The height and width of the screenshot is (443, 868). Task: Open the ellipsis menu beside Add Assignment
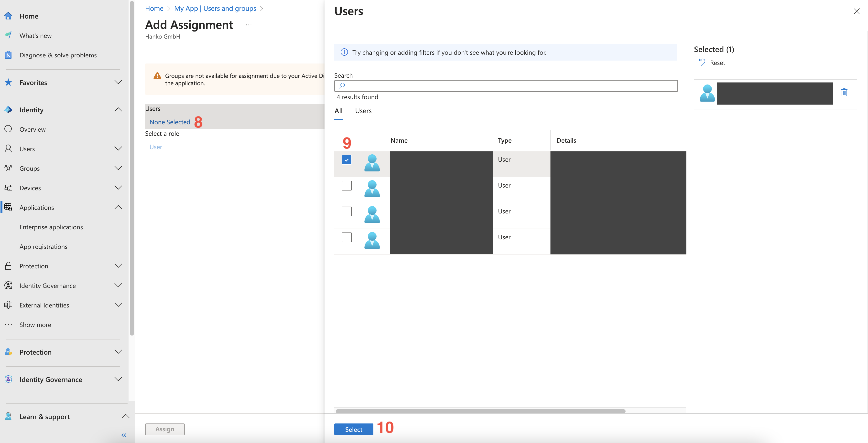pyautogui.click(x=249, y=25)
